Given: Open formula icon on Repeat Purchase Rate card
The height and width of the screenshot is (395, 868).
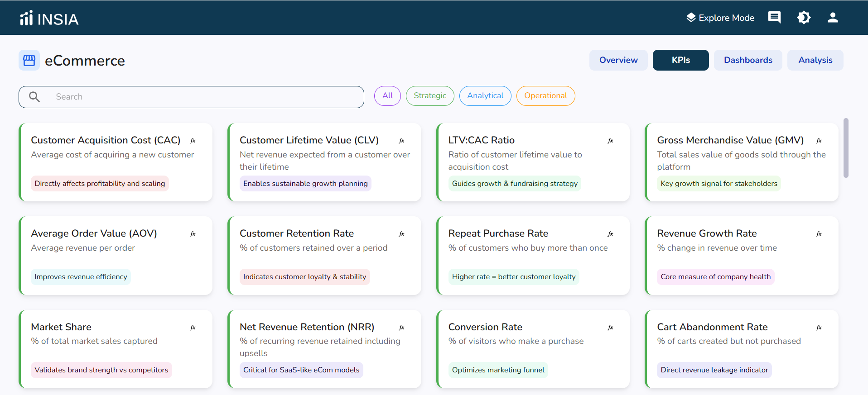Looking at the screenshot, I should pos(611,234).
